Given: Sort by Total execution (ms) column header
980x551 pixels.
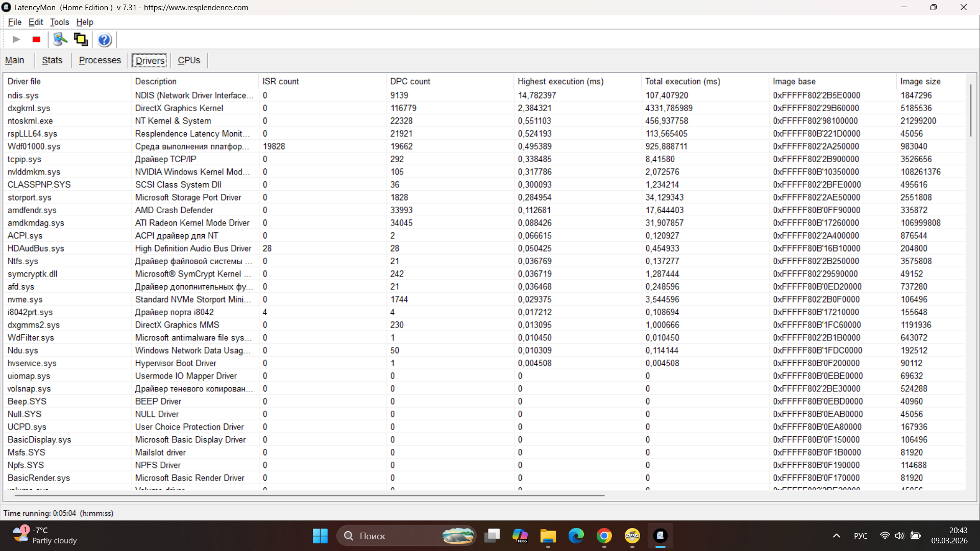Looking at the screenshot, I should 705,81.
